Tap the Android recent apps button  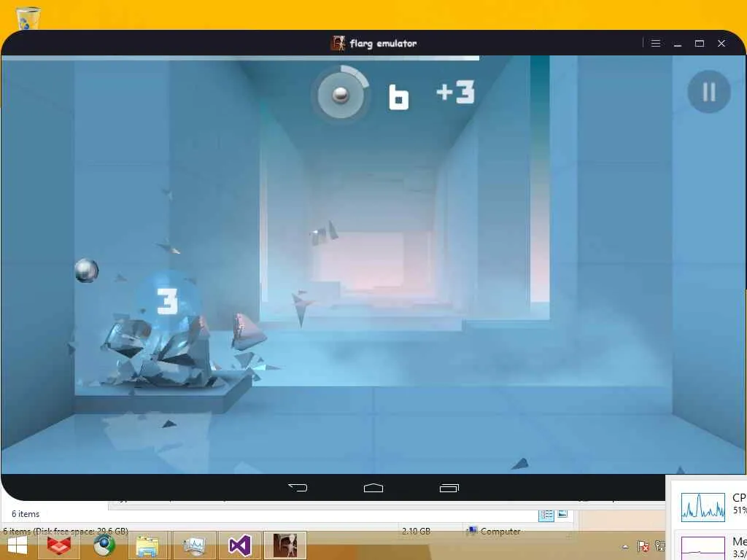pyautogui.click(x=449, y=488)
